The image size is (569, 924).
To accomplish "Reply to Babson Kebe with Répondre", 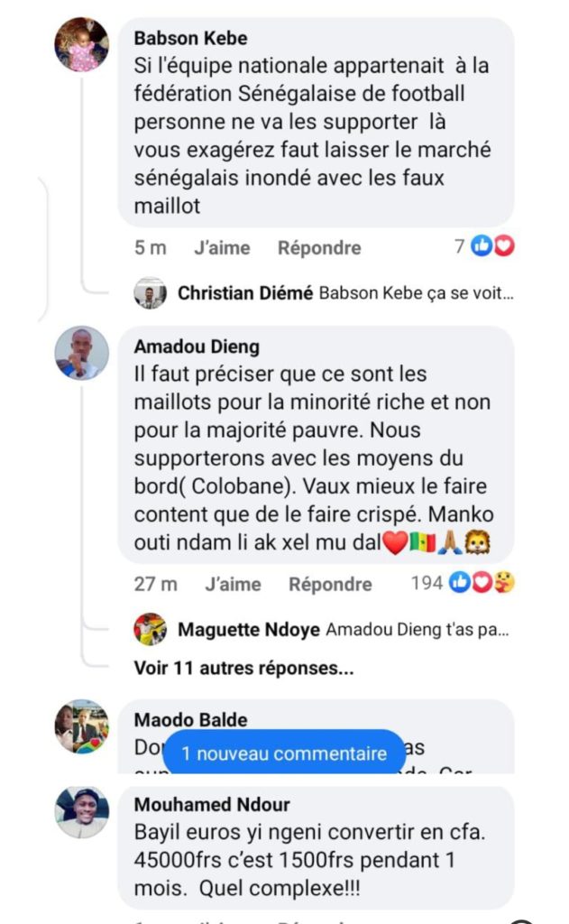I will coord(319,247).
